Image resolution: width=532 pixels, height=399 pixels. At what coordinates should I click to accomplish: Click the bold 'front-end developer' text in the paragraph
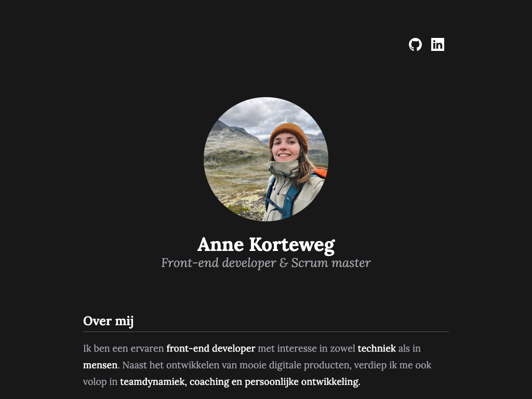(x=211, y=349)
